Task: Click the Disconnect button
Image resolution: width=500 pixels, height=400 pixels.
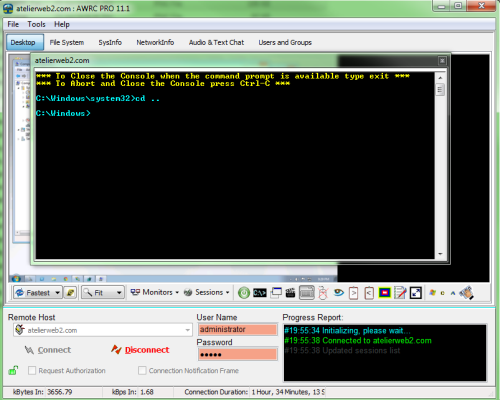Action: click(140, 350)
